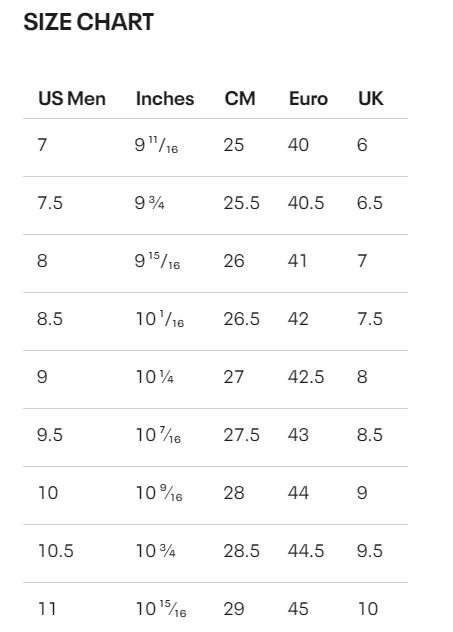Select the 9 11/16 inches cell
The height and width of the screenshot is (632, 453).
pos(156,145)
